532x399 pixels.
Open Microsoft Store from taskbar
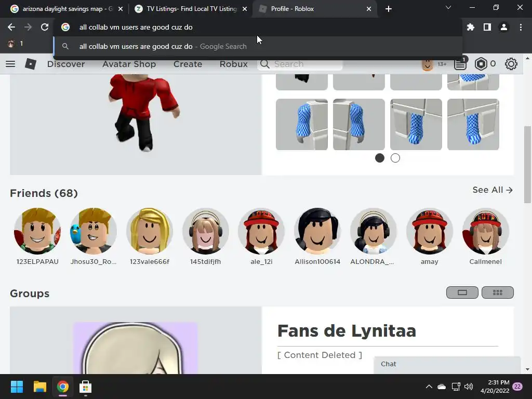[86, 387]
